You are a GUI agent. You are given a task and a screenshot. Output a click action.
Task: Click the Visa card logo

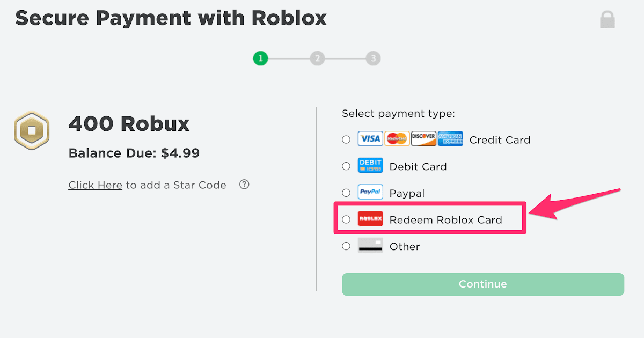click(370, 139)
